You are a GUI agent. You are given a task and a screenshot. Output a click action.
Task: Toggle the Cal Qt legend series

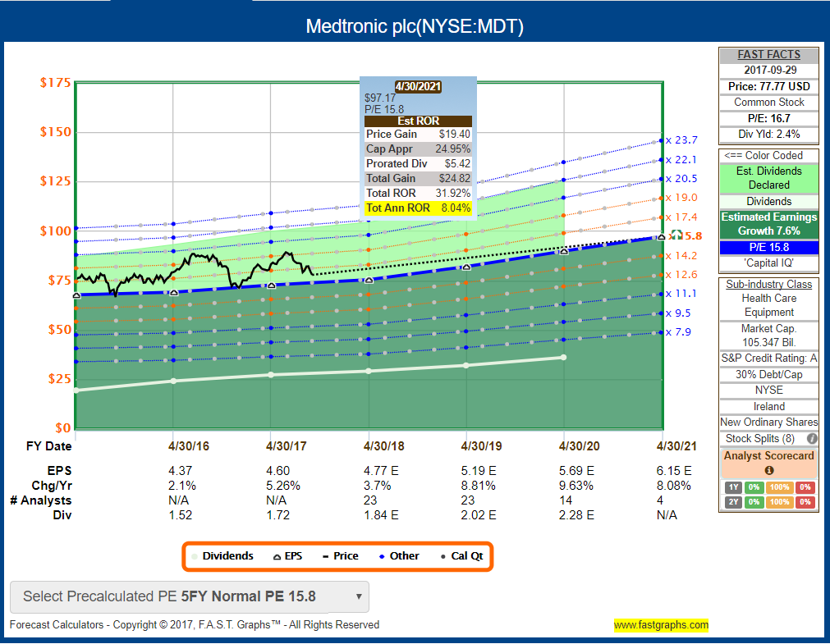click(x=461, y=556)
